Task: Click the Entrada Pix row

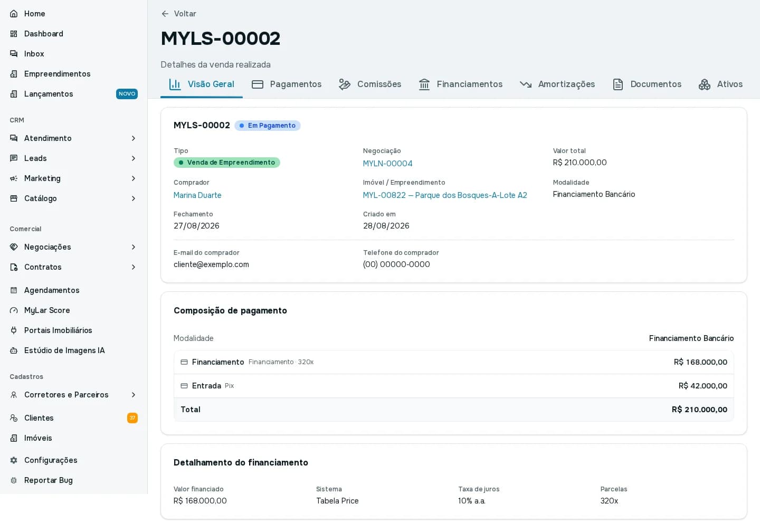Action: click(454, 386)
